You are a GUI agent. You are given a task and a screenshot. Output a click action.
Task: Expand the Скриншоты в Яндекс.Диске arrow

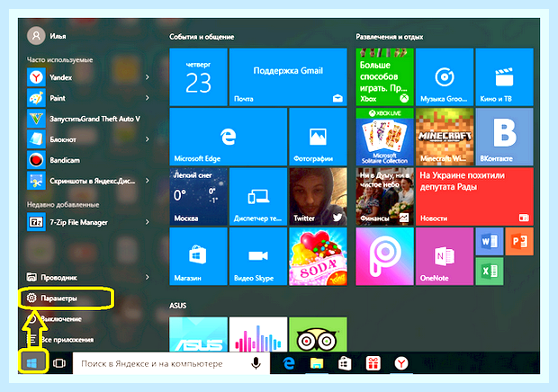coord(147,181)
